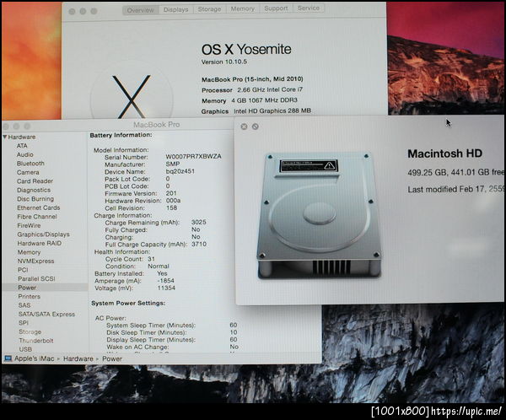Open SATA/SATA Express entry

[46, 314]
